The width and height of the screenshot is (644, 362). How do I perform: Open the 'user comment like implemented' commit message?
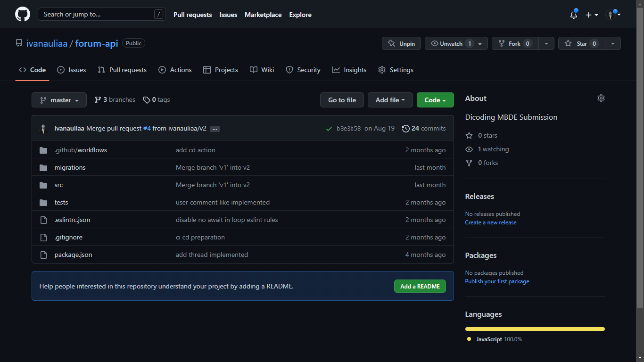223,202
